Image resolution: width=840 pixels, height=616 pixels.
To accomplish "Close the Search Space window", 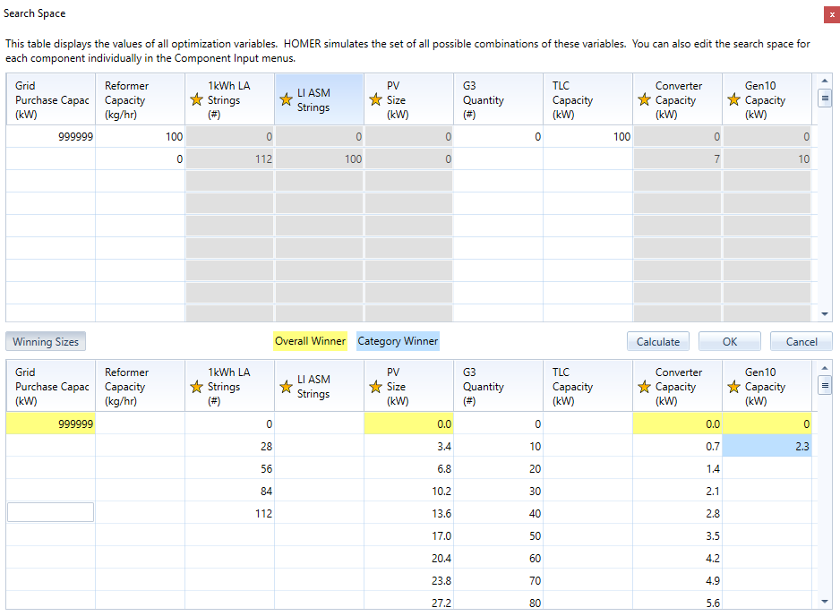I will 831,14.
